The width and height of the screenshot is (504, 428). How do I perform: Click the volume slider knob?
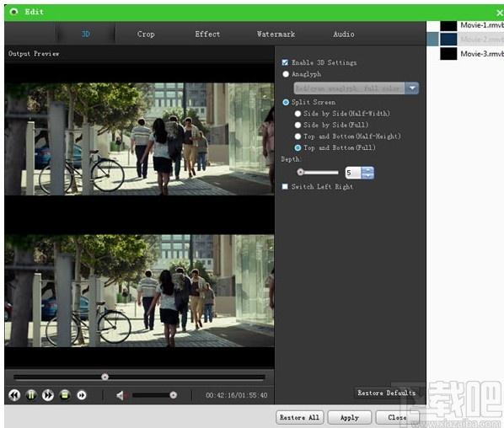174,395
